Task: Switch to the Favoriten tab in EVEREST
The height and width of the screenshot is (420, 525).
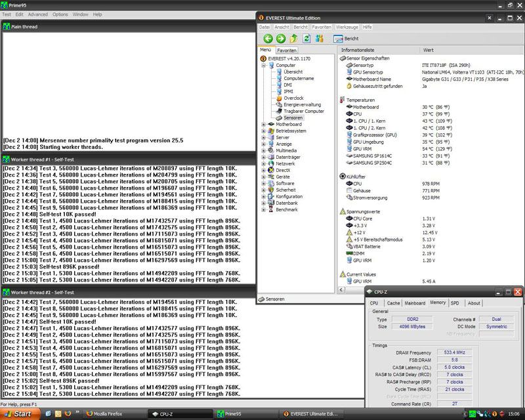Action: (287, 51)
